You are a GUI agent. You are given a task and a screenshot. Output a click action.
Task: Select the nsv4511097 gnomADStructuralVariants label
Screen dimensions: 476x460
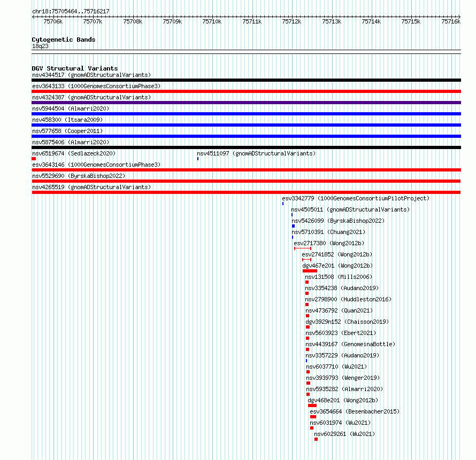click(x=256, y=153)
